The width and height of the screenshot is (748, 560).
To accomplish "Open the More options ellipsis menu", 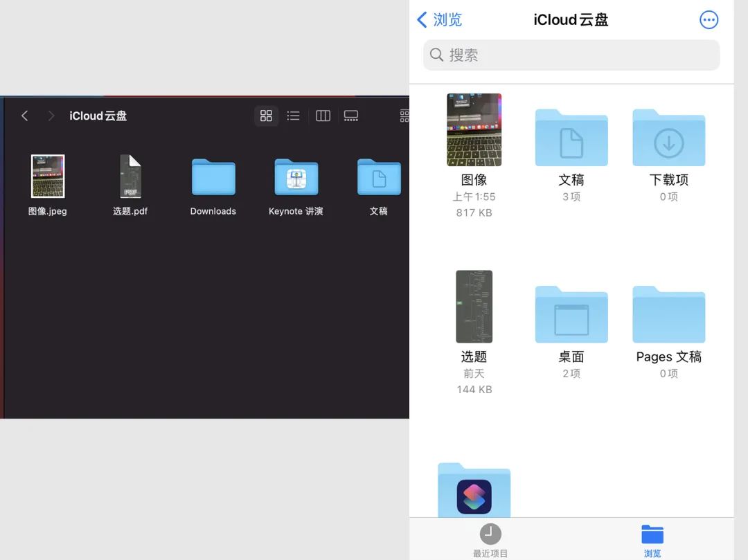I will [x=709, y=19].
